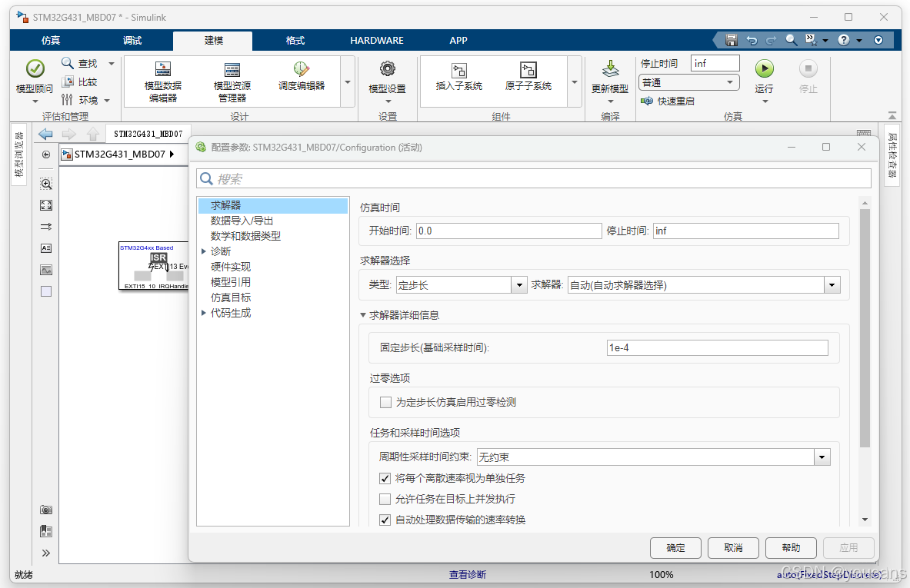Click the Fast Restart (快速重启) icon
This screenshot has height=588, width=910.
click(646, 101)
